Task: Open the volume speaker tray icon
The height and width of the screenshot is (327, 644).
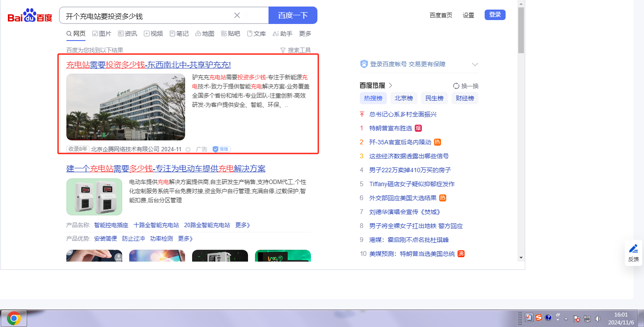Action: point(598,319)
